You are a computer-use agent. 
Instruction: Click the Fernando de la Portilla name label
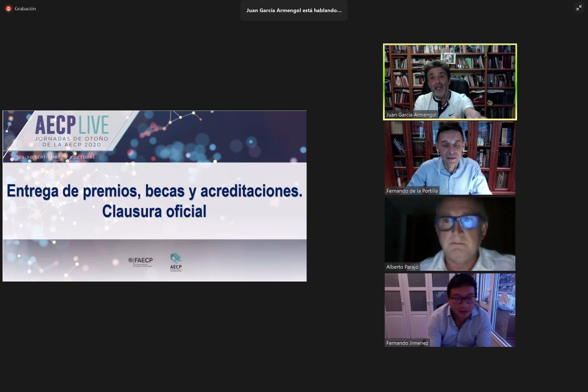[x=412, y=191]
